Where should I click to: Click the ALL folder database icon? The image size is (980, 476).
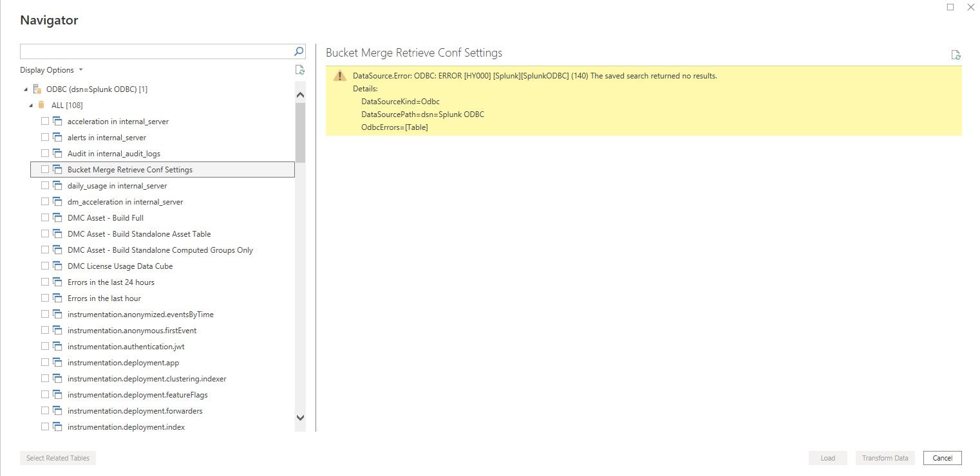tap(42, 105)
